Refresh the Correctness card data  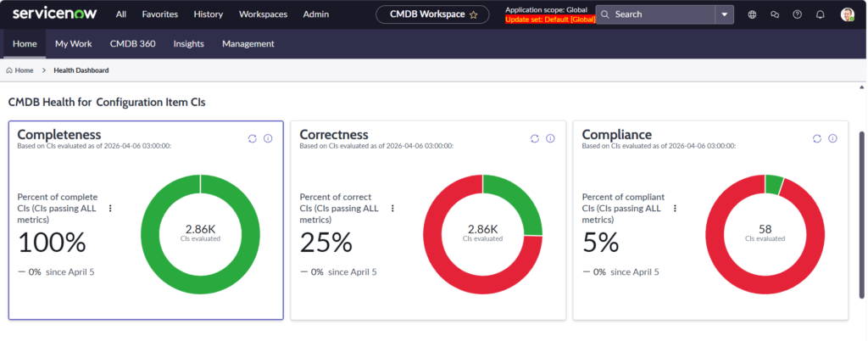click(x=535, y=138)
